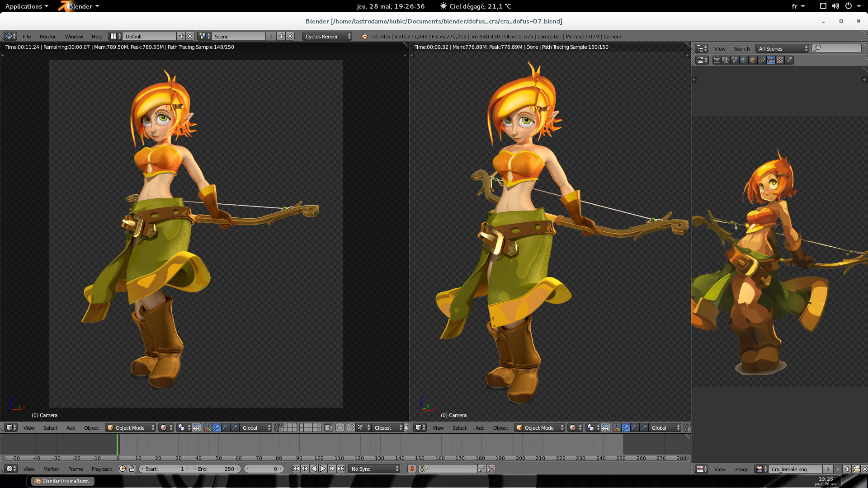Open the Scene properties tab

click(x=735, y=60)
